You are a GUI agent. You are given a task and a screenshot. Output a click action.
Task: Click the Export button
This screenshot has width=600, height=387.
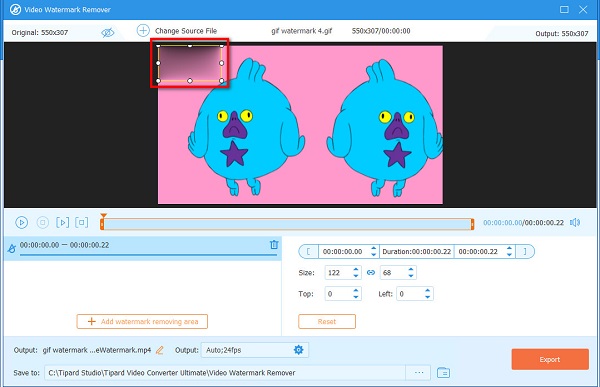(550, 359)
